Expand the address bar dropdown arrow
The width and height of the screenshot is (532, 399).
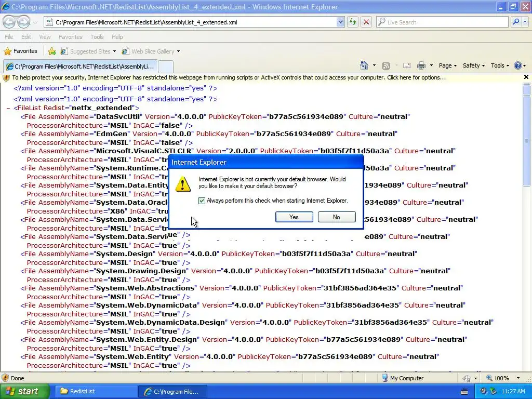click(x=340, y=22)
